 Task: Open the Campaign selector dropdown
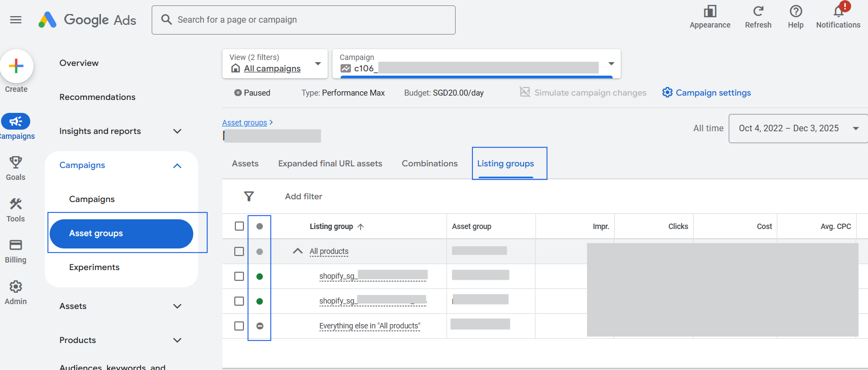tap(477, 64)
